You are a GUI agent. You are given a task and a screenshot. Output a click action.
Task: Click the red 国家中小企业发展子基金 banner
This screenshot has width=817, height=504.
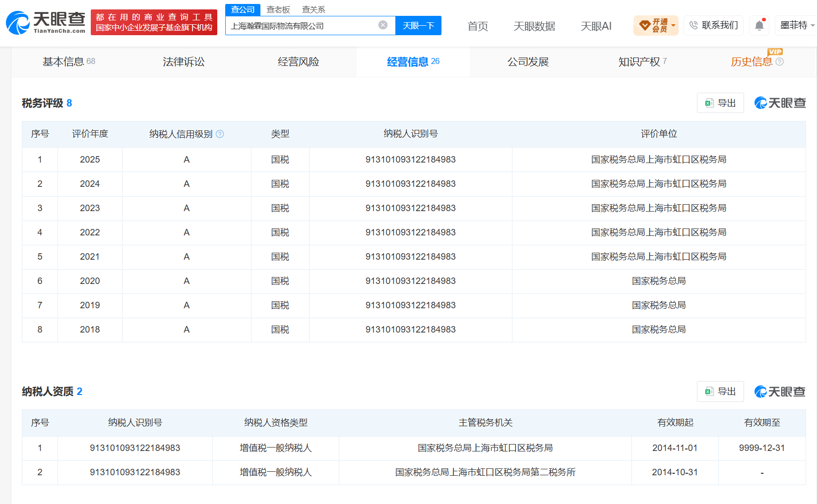[x=154, y=22]
